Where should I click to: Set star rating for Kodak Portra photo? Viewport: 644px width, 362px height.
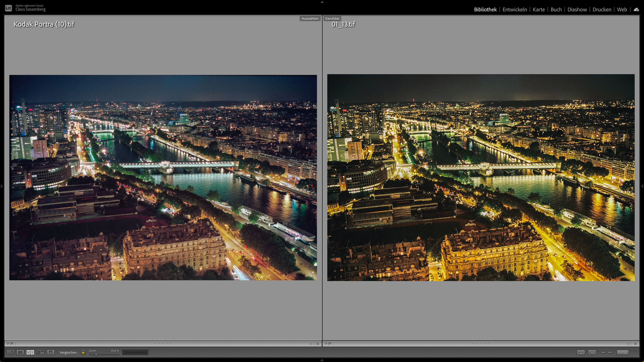pyautogui.click(x=163, y=344)
